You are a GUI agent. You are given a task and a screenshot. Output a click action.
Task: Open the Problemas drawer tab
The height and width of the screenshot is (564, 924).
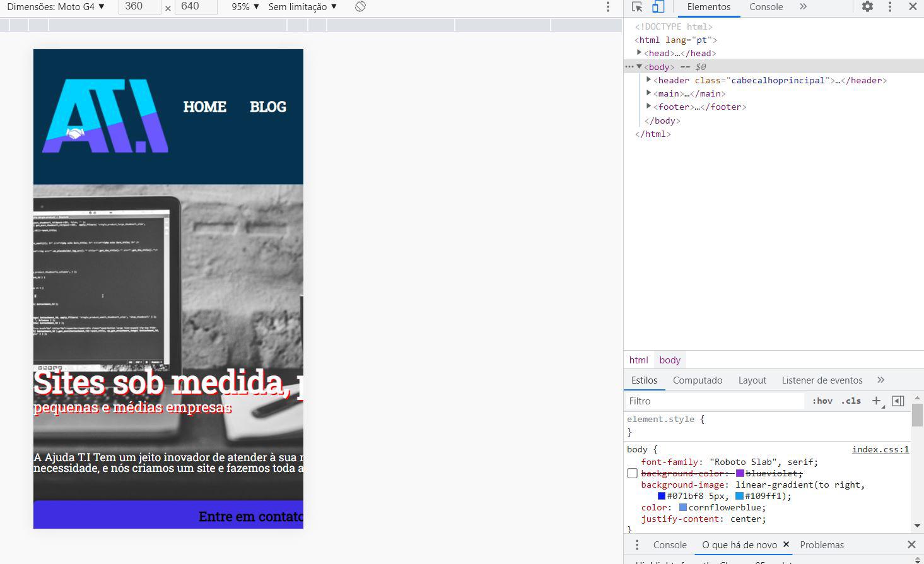point(822,544)
